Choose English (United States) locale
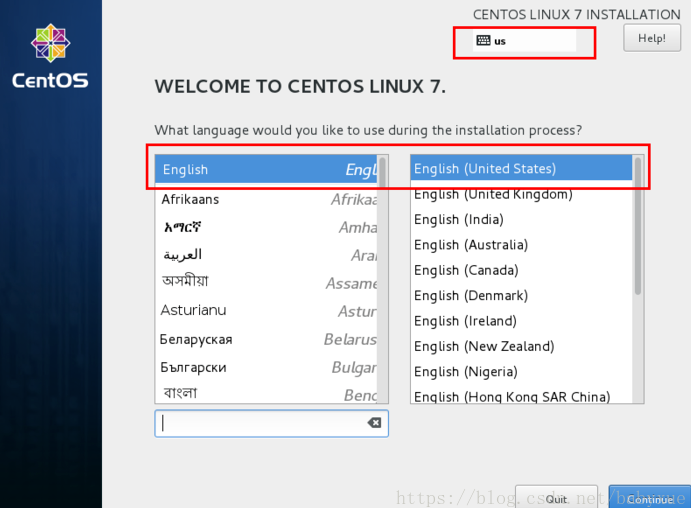The width and height of the screenshot is (691, 508). (521, 168)
